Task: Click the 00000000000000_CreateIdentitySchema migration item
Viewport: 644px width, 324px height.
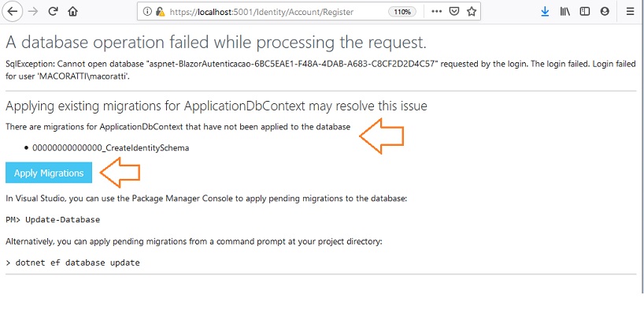Action: tap(110, 148)
